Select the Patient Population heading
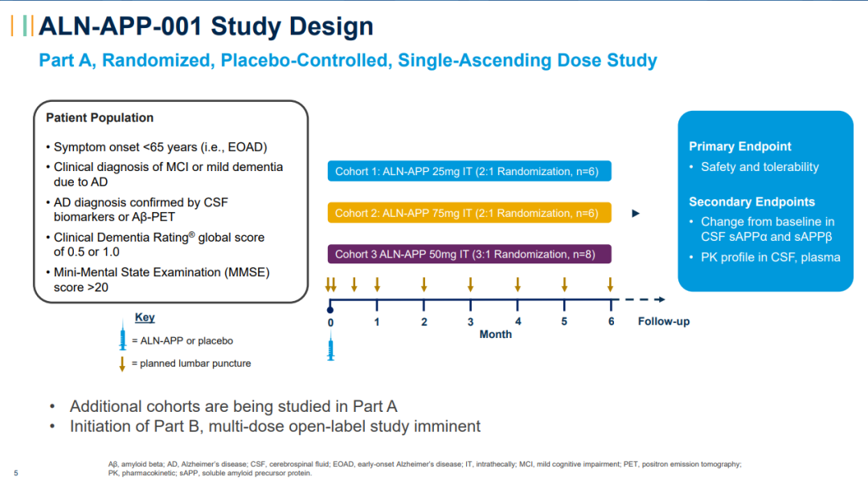 point(100,118)
